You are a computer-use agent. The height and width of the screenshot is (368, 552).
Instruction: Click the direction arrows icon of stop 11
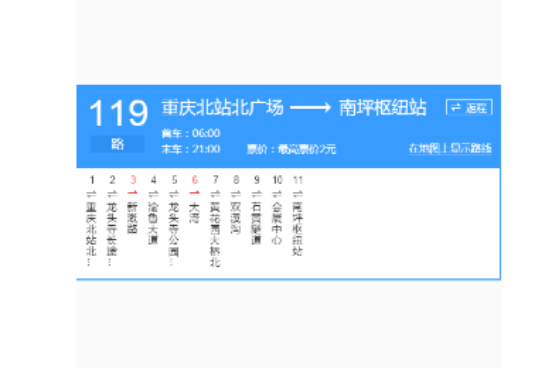297,193
